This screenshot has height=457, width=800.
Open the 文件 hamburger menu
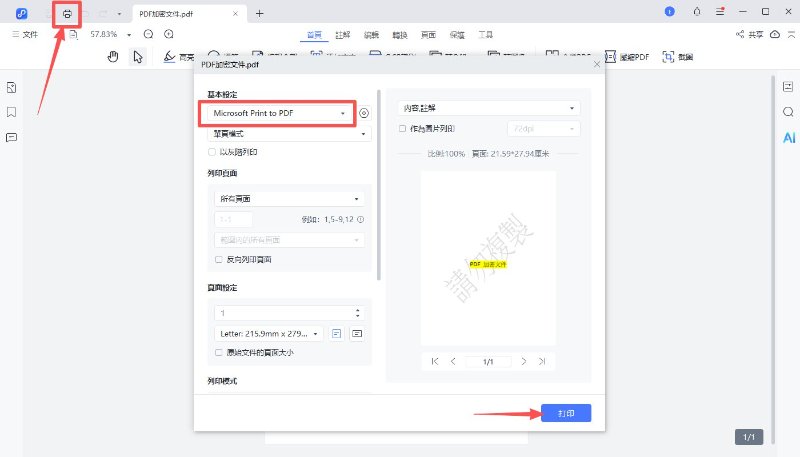25,34
